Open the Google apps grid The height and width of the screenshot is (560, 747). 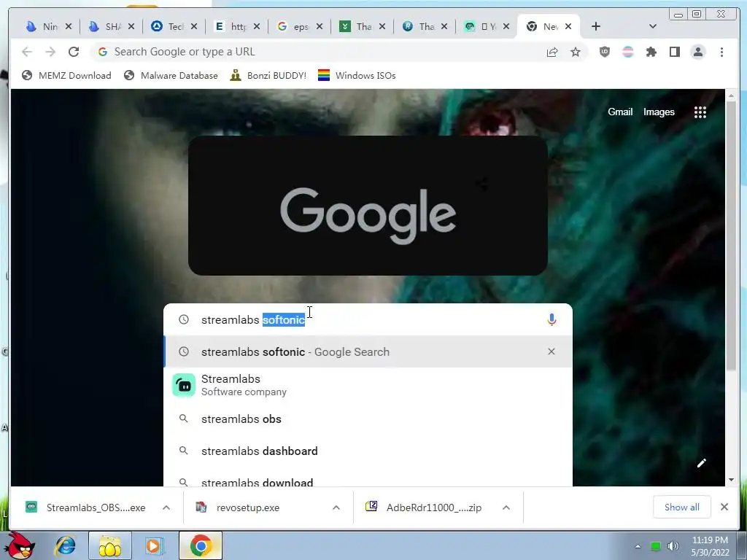[x=700, y=112]
